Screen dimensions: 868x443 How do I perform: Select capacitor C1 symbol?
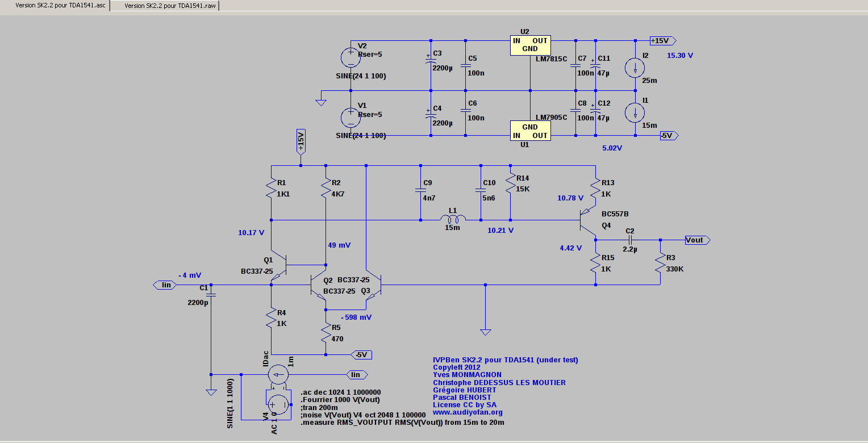[211, 294]
